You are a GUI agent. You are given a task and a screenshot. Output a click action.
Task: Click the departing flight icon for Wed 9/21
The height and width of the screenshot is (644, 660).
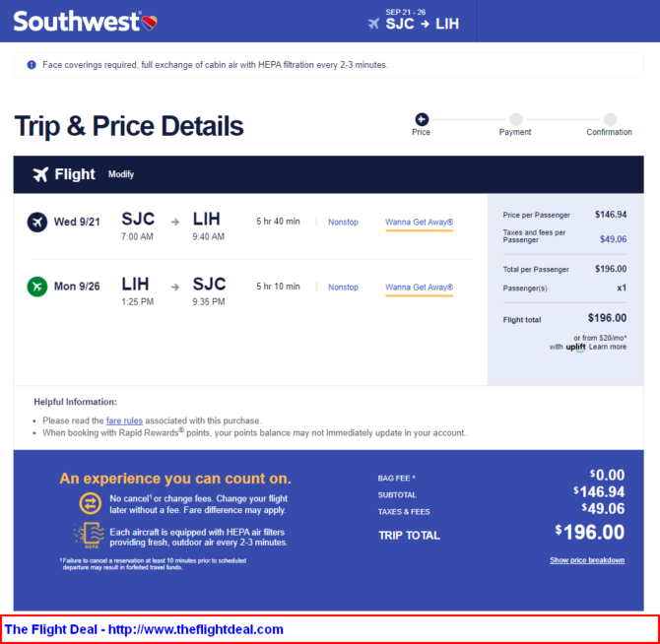coord(37,223)
